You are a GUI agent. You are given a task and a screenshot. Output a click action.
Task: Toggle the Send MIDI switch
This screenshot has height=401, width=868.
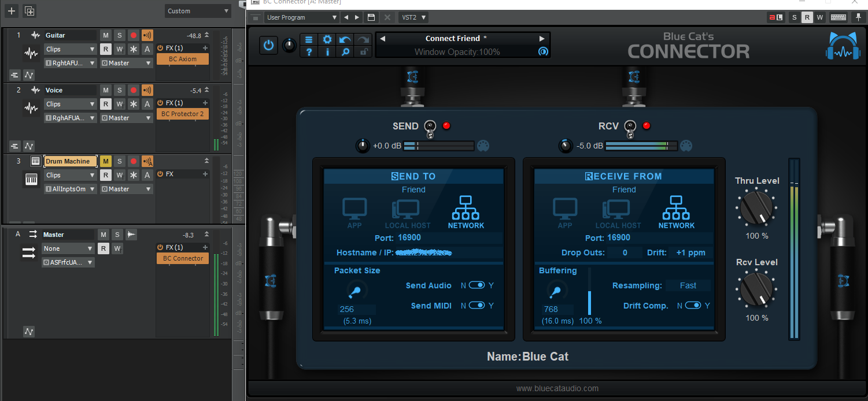(x=477, y=306)
